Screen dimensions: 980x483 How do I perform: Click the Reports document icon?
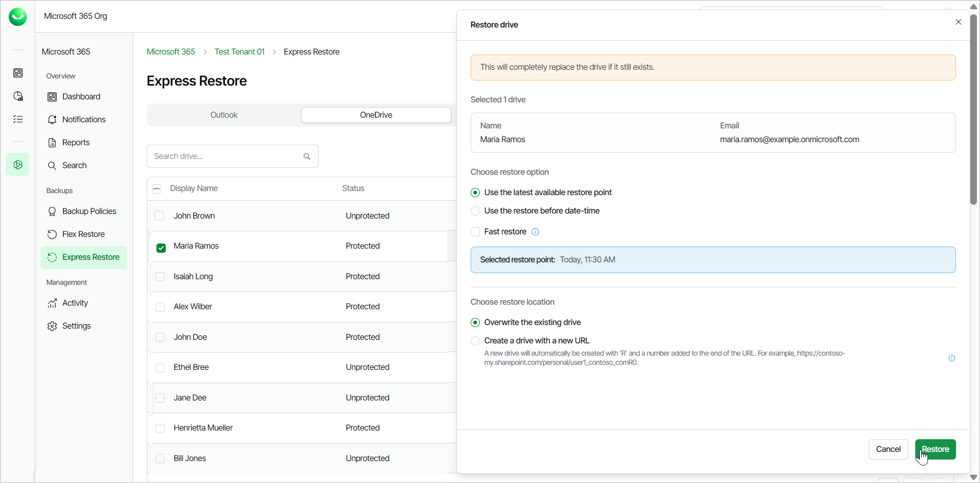pyautogui.click(x=52, y=143)
